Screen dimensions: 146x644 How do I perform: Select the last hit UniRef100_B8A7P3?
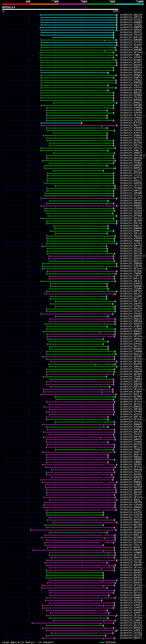131,638
